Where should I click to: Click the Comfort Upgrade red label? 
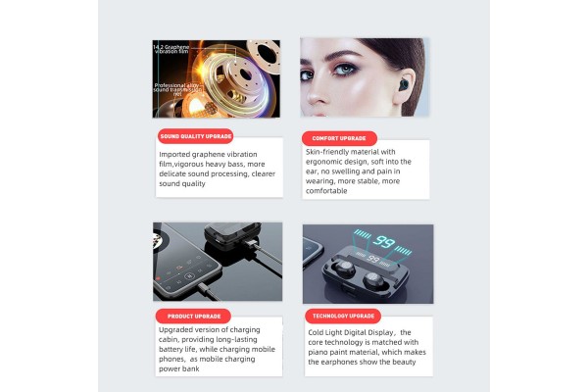pos(339,138)
